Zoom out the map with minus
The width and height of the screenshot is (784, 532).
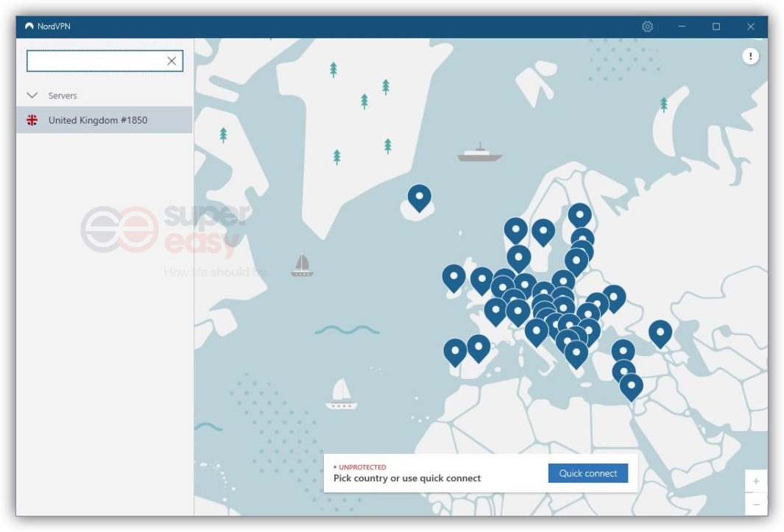pyautogui.click(x=756, y=504)
